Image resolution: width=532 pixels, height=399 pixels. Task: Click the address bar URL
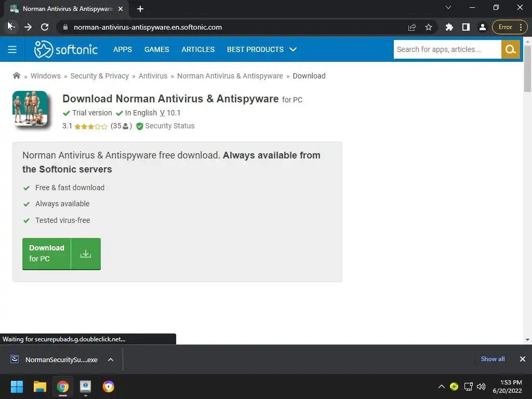pos(148,27)
